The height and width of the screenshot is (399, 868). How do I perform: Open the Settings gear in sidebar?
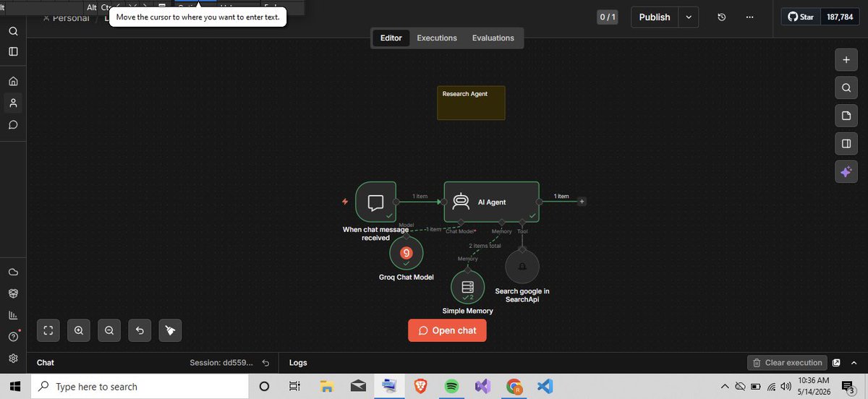[x=13, y=359]
